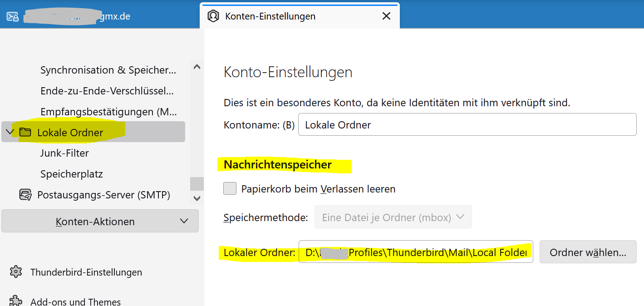
Task: Click the Thunderbird-Einstellungen gear icon
Action: pos(16,272)
